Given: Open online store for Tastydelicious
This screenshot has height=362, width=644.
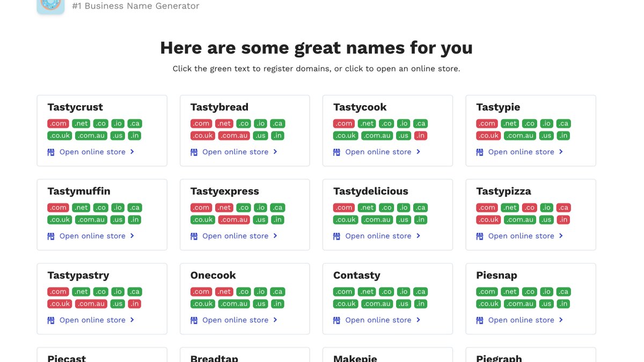Looking at the screenshot, I should 377,236.
